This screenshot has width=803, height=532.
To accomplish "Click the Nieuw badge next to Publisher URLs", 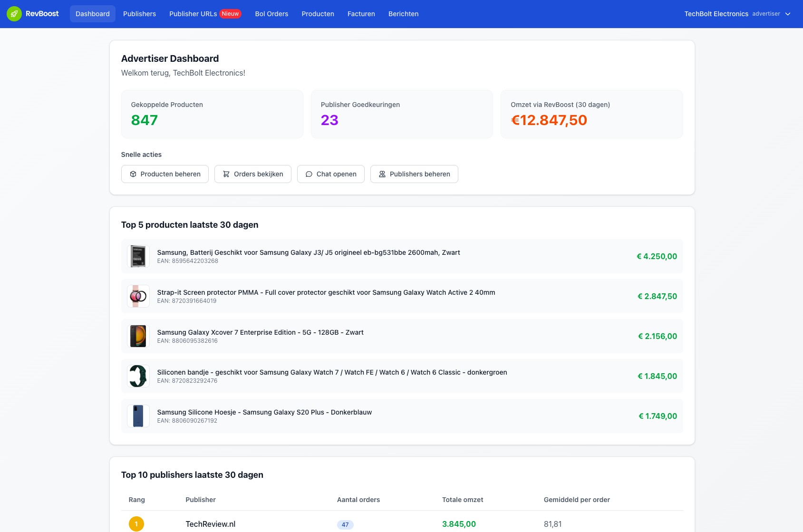I will click(x=230, y=14).
